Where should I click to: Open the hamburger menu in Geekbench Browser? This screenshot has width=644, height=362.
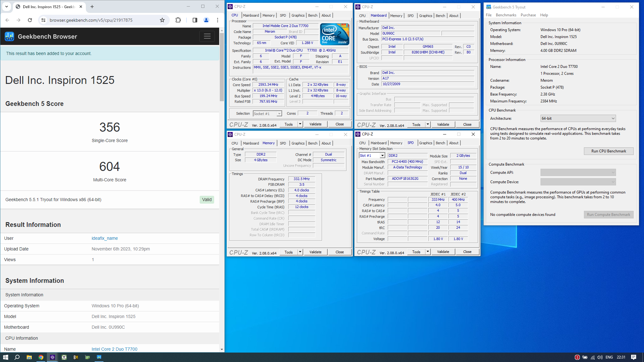[x=207, y=36]
